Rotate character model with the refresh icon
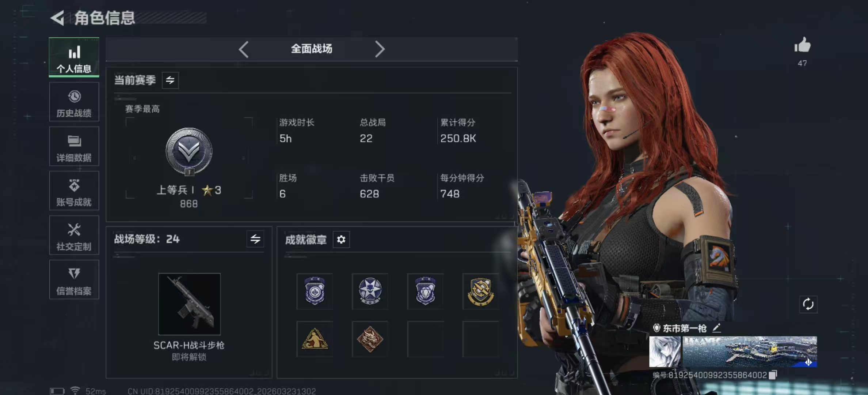Image resolution: width=868 pixels, height=395 pixels. click(x=808, y=304)
